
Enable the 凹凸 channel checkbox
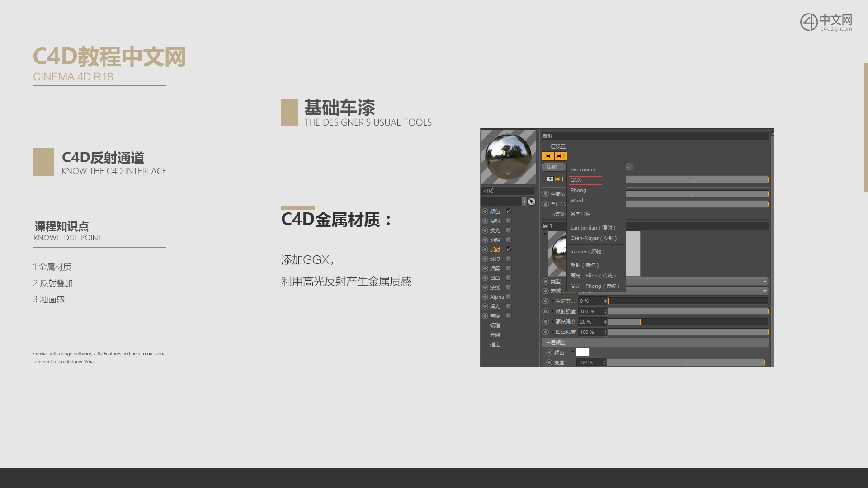pyautogui.click(x=509, y=278)
